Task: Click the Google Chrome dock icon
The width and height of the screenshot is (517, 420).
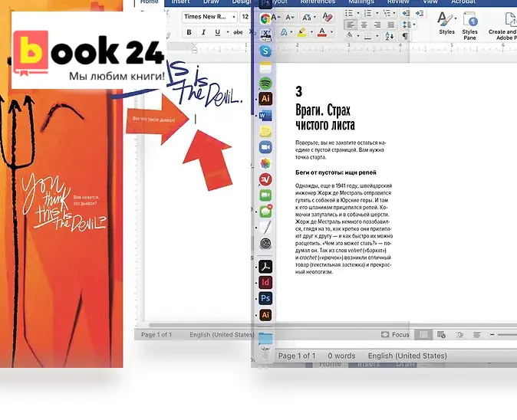Action: click(x=265, y=18)
